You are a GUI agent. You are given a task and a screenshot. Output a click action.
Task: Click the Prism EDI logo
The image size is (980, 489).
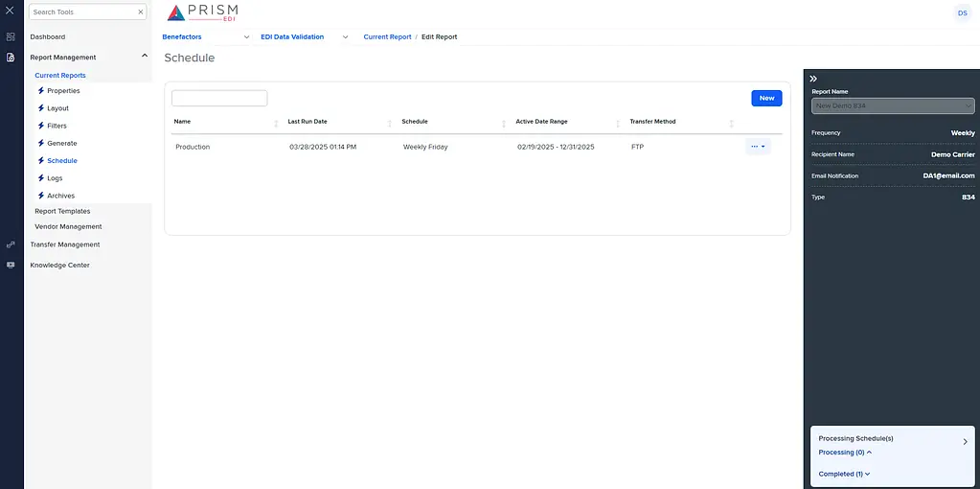(202, 12)
